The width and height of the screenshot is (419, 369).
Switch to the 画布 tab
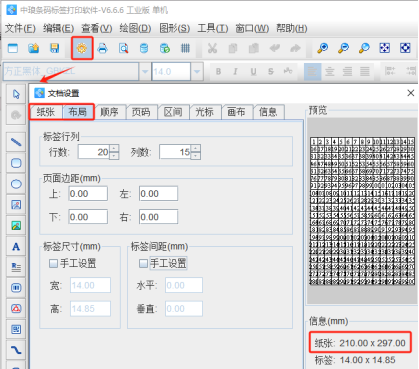[236, 112]
